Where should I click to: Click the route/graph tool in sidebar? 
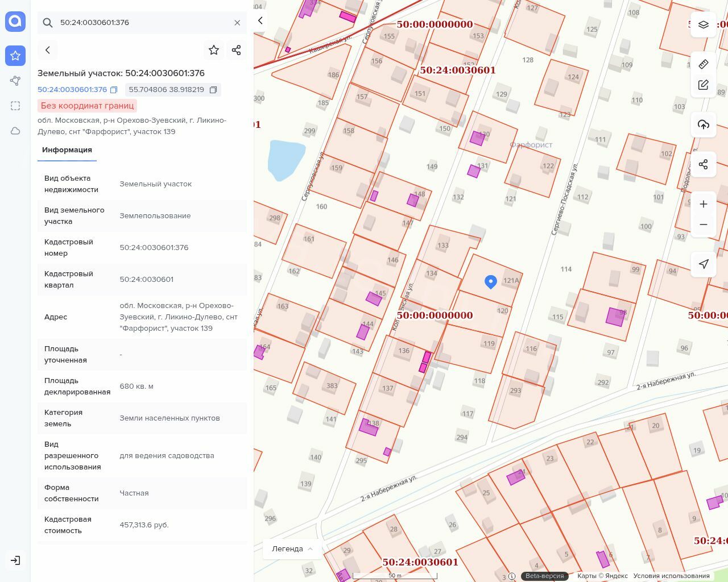15,81
